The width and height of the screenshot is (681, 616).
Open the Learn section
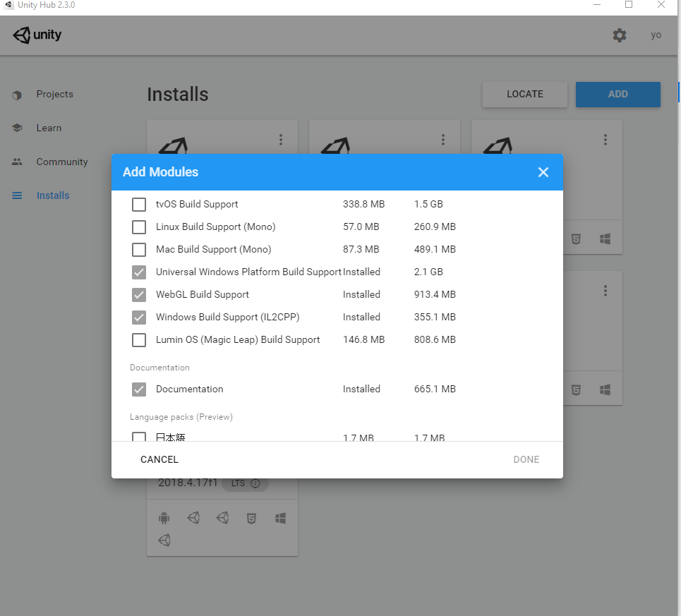pyautogui.click(x=49, y=128)
